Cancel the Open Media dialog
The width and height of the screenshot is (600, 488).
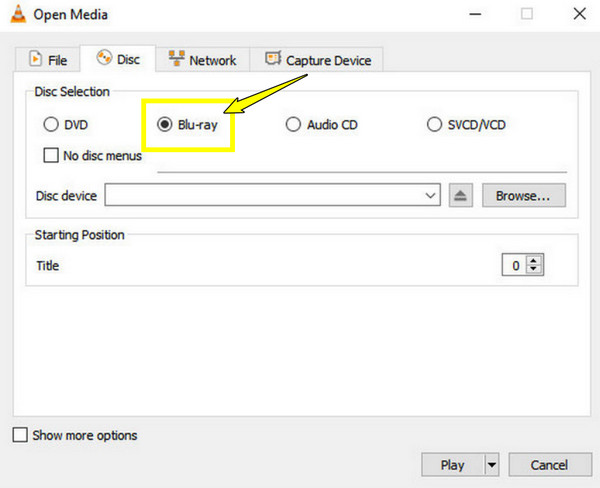pos(550,465)
